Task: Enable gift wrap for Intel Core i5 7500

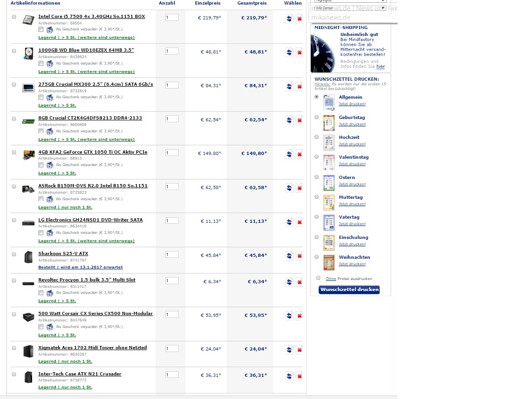Action: tap(41, 30)
